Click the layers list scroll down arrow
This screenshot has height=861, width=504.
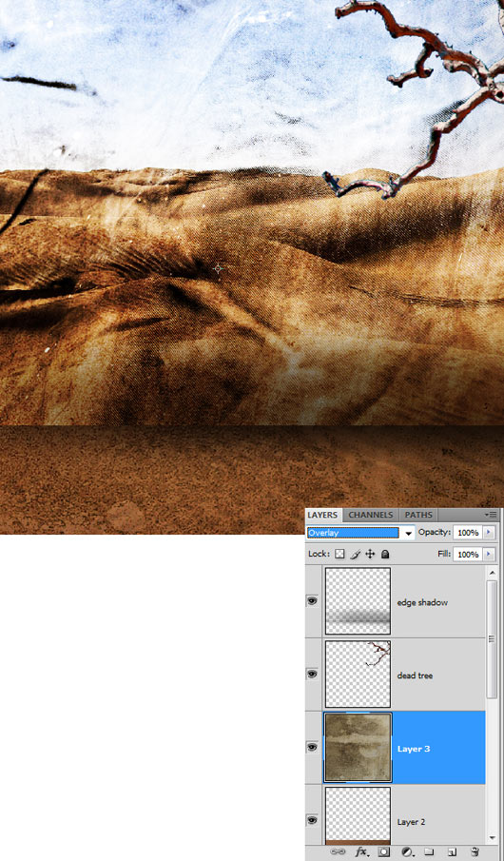pyautogui.click(x=492, y=838)
